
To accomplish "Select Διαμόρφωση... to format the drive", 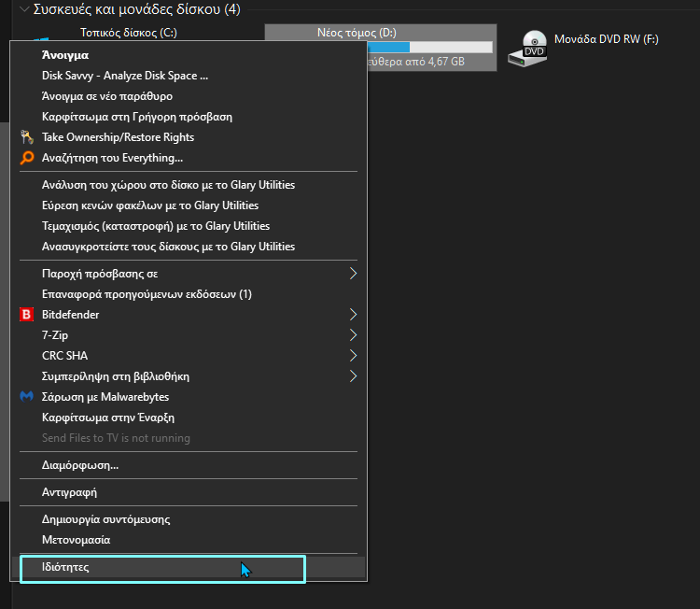I will pyautogui.click(x=189, y=465).
